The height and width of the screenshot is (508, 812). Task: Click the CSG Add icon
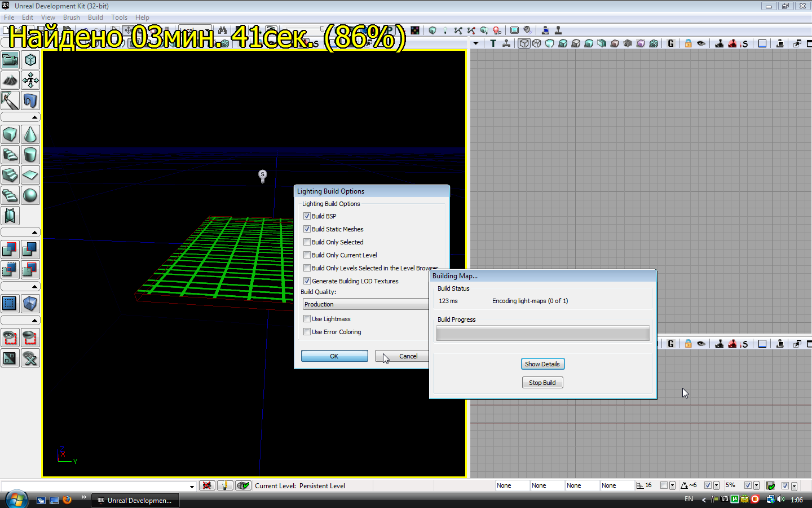tap(10, 249)
